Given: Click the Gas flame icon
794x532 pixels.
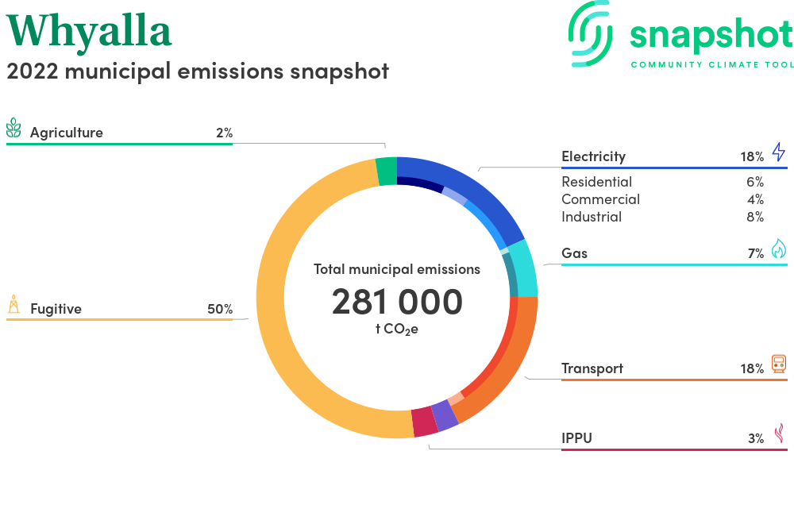Looking at the screenshot, I should click(779, 249).
